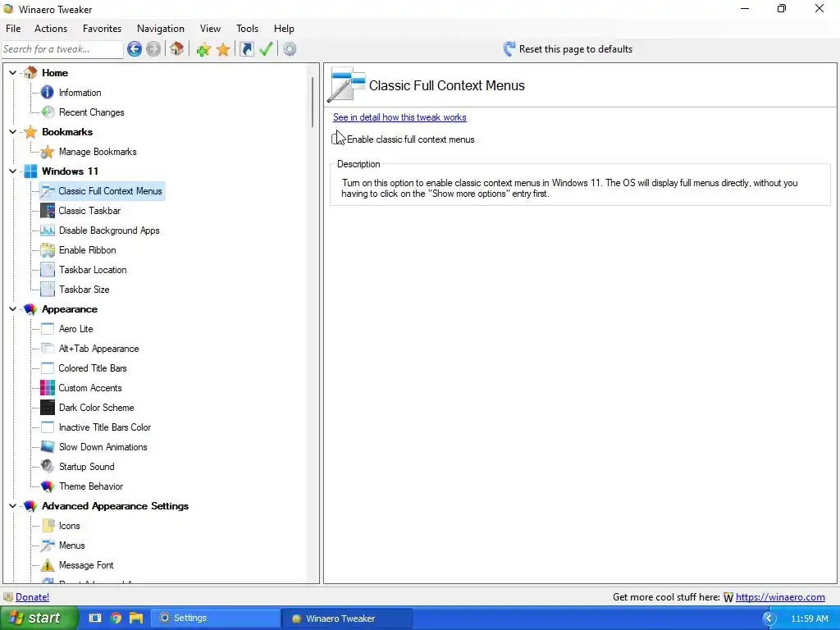Click the Taskbar Location icon

(48, 269)
